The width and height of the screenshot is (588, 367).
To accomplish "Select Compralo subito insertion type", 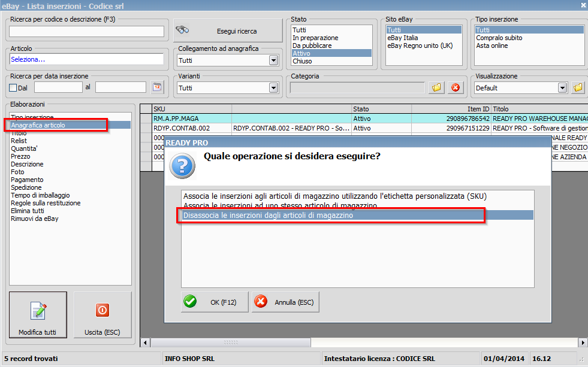I will click(529, 38).
